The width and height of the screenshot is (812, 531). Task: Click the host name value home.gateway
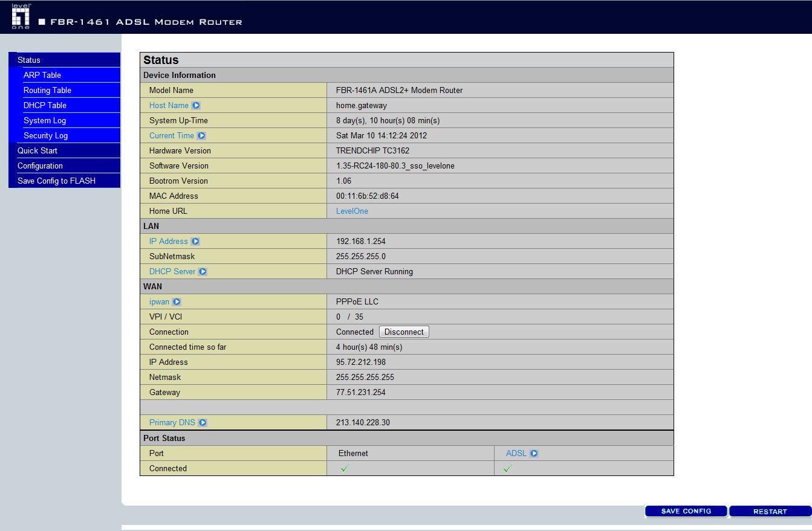pyautogui.click(x=362, y=106)
